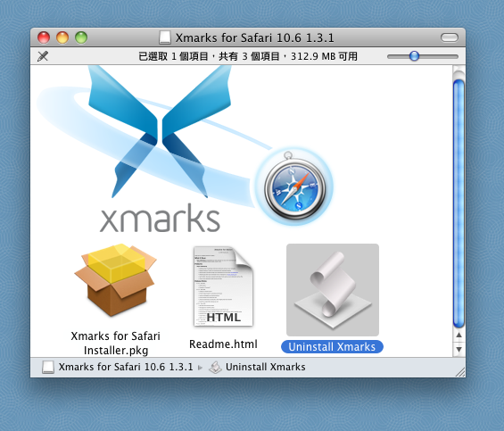Click the read-only crossed pencil status icon

click(x=43, y=56)
